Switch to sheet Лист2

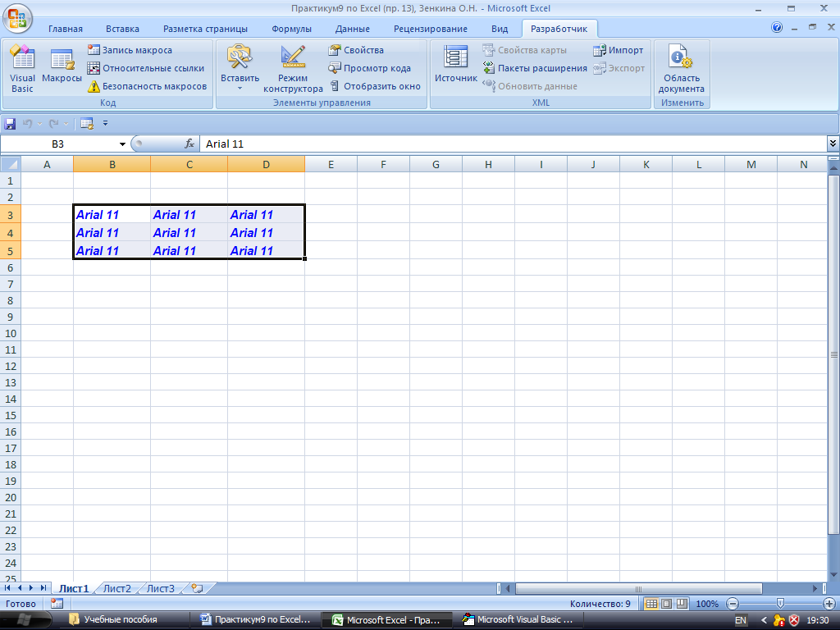[116, 588]
